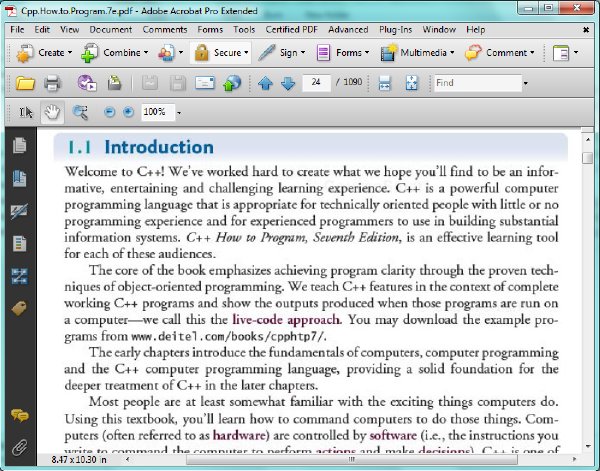Print the document using printer icon
Screen dimensions: 600x471
coord(52,83)
